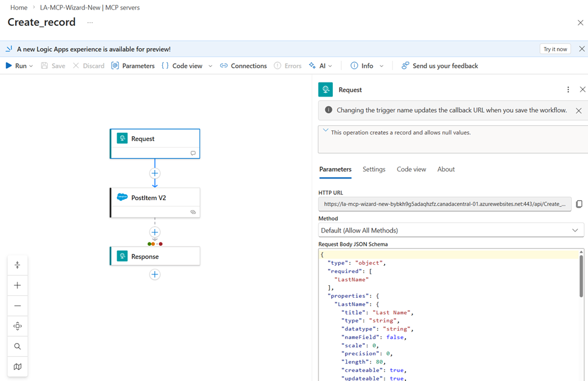The height and width of the screenshot is (381, 588).
Task: Collapse the operation description box
Action: 325,130
